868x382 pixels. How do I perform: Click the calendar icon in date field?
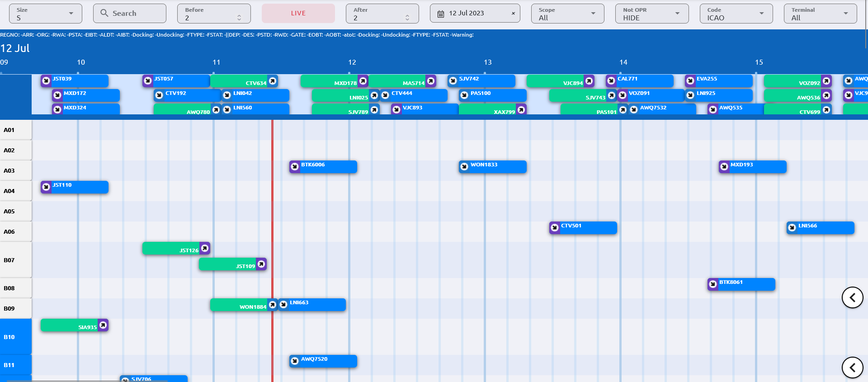click(441, 14)
